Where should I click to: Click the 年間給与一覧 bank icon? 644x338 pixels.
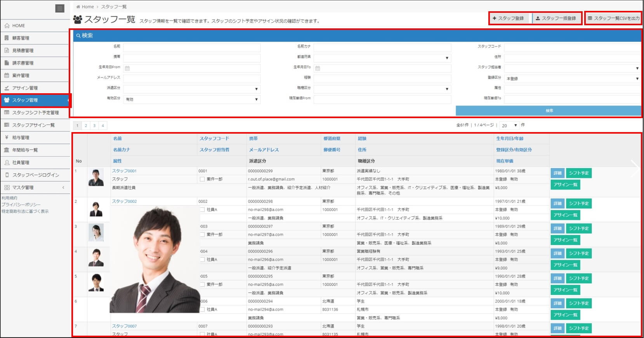[x=7, y=150]
